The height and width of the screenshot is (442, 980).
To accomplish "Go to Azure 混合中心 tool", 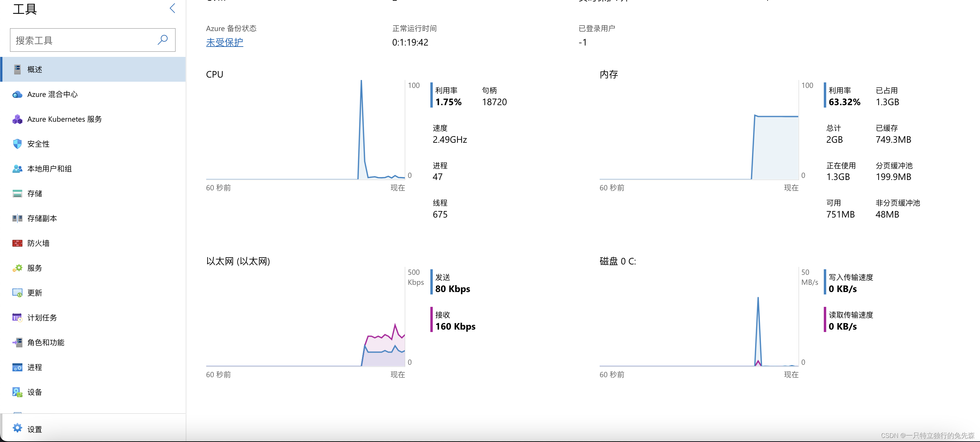I will coord(93,94).
